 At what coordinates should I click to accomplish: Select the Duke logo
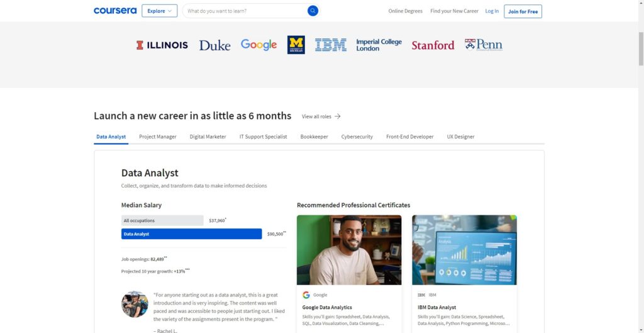[x=214, y=45]
